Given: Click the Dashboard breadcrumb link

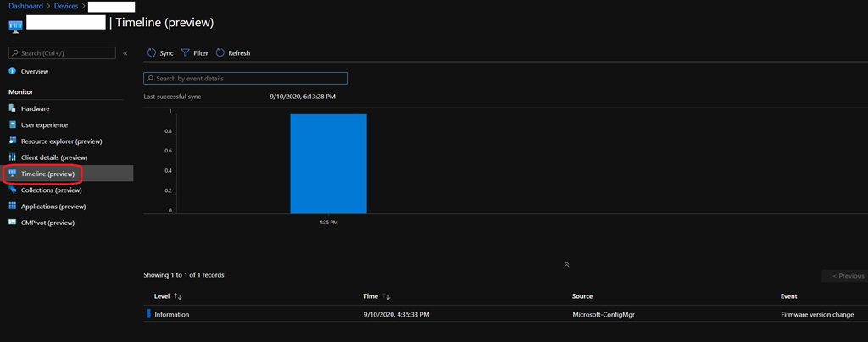Looking at the screenshot, I should point(26,7).
